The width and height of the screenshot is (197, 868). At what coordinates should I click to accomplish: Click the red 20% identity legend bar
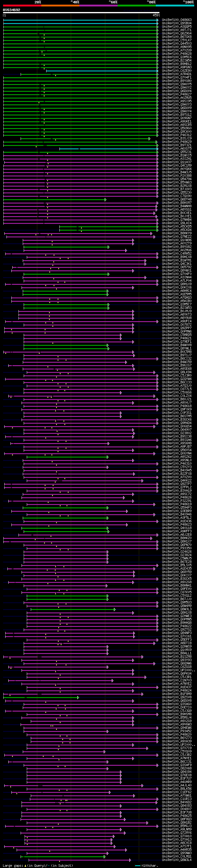tap(22, 6)
